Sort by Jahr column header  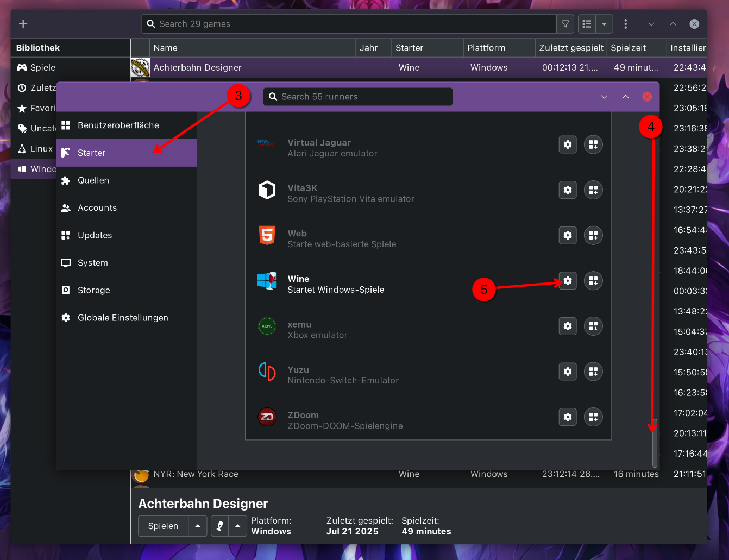(x=374, y=48)
